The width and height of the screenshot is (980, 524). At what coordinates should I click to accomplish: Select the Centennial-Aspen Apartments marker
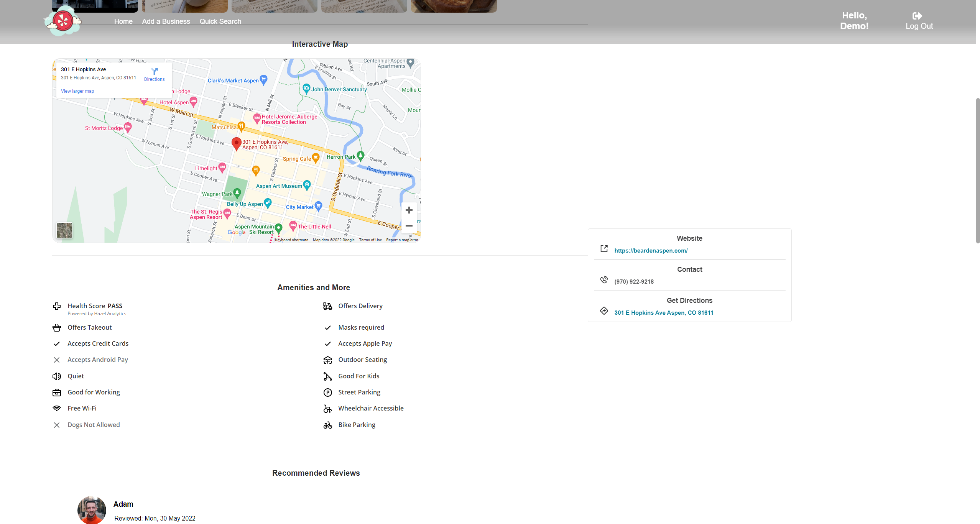(x=410, y=62)
